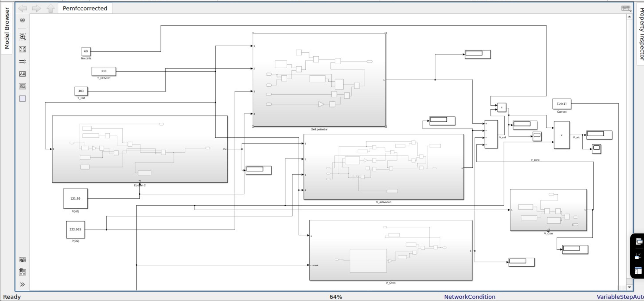Viewport: 644px width, 301px height.
Task: Navigate back with the left arrow
Action: click(23, 8)
